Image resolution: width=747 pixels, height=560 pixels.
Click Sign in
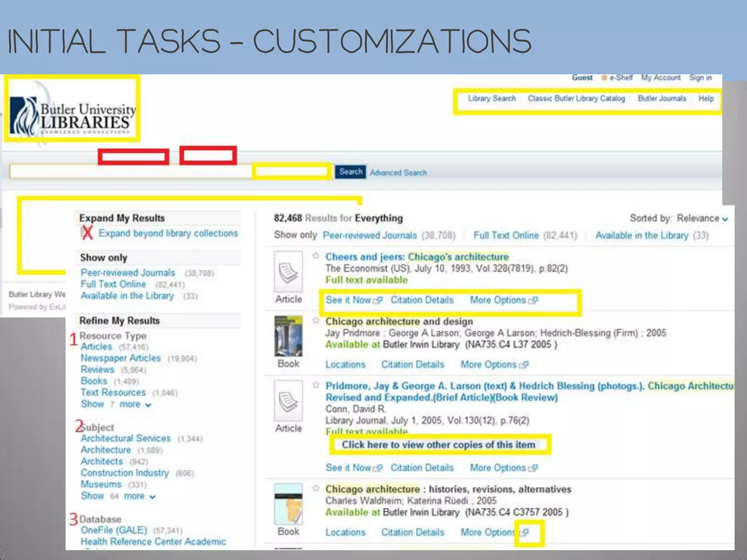coord(700,78)
